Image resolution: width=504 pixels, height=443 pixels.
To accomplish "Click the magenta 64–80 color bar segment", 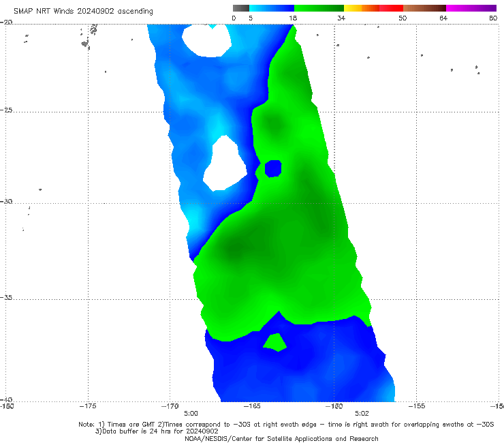I will click(471, 8).
